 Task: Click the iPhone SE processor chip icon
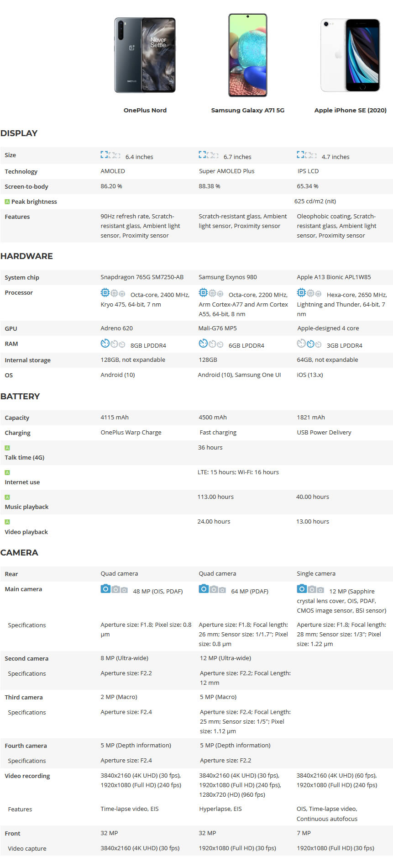[x=307, y=293]
